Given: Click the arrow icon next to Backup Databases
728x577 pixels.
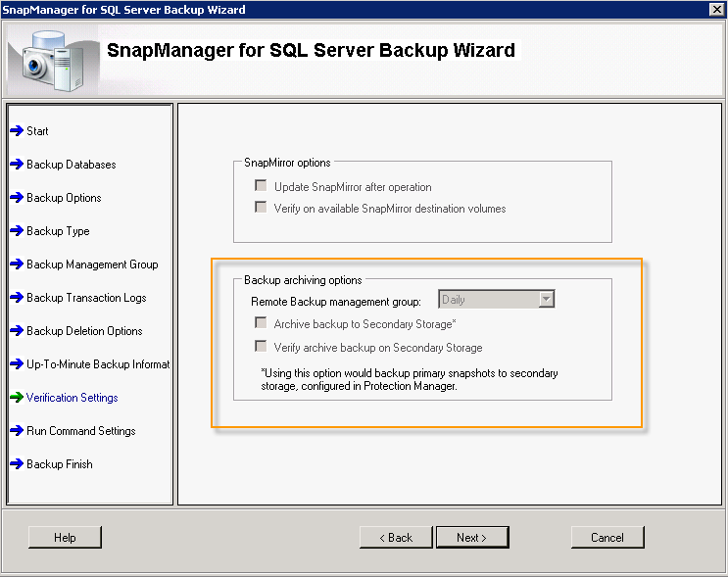Looking at the screenshot, I should 17,165.
